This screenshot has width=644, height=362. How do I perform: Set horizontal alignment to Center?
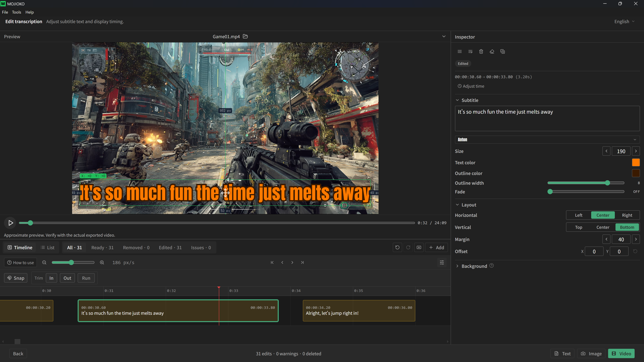[x=603, y=215]
